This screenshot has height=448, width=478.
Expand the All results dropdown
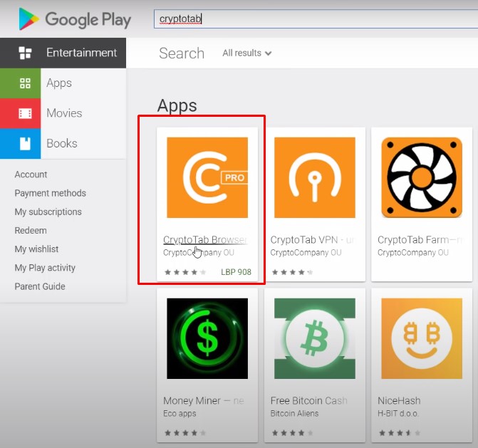[247, 53]
